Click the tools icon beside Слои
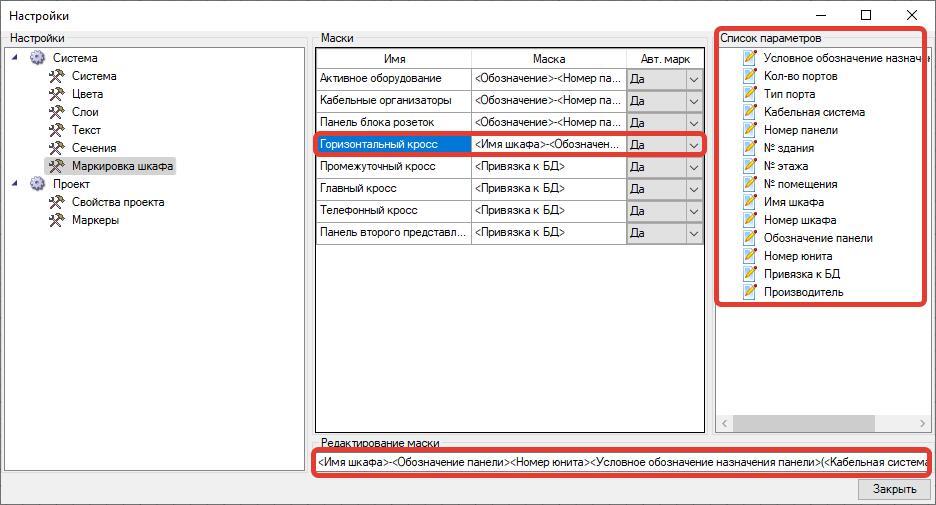This screenshot has width=936, height=505. [57, 112]
